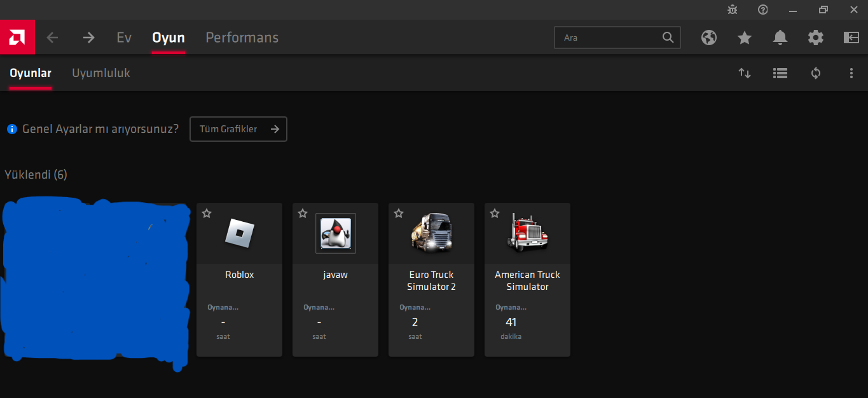Image resolution: width=868 pixels, height=398 pixels.
Task: Toggle favorite star on javaw
Action: [x=303, y=214]
